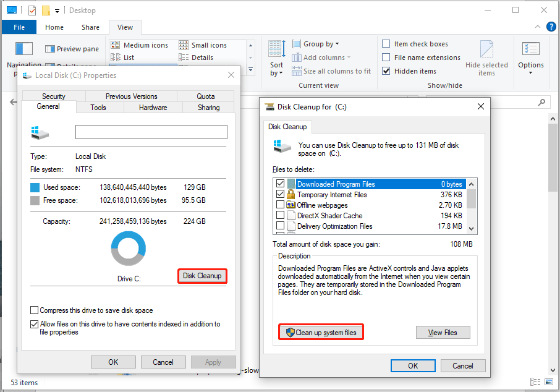The image size is (560, 392).
Task: Click the drive usage donut chart
Action: [129, 249]
